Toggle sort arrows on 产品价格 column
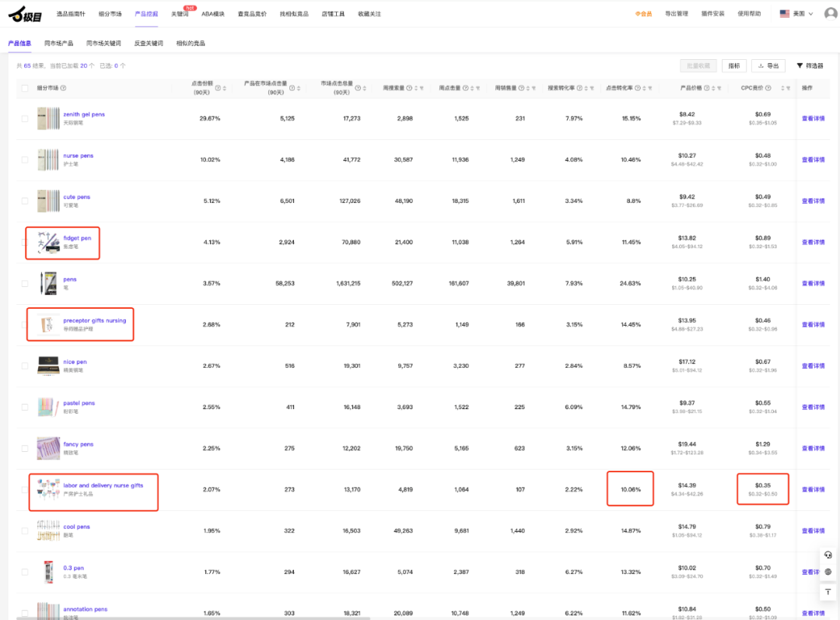Viewport: 840px width, 620px height. tap(713, 88)
